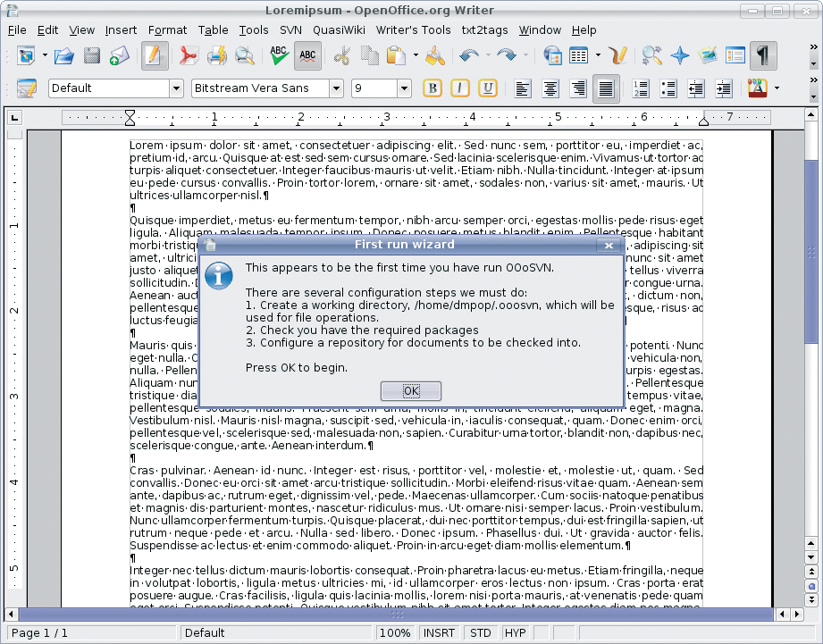Screen dimensions: 823x644
Task: Print the file directly icon
Action: click(x=217, y=55)
